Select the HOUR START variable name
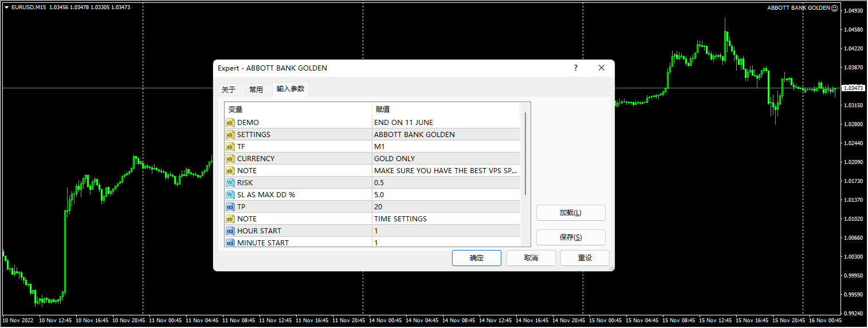The height and width of the screenshot is (328, 868). (x=260, y=231)
